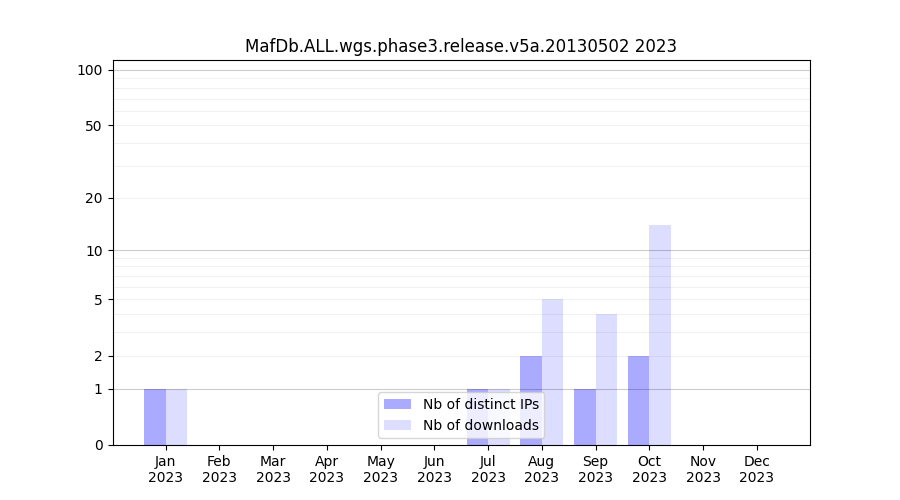
Task: Click the October downloads bar
Action: click(x=660, y=335)
